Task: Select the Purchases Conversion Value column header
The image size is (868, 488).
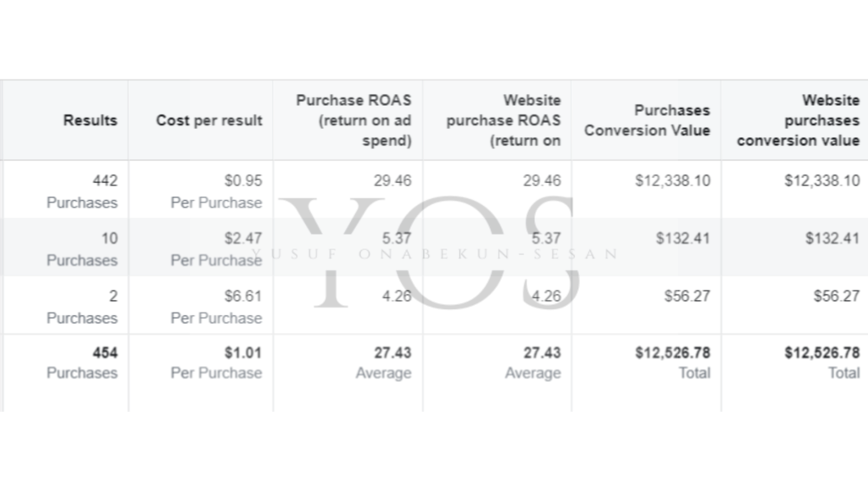Action: (x=647, y=120)
